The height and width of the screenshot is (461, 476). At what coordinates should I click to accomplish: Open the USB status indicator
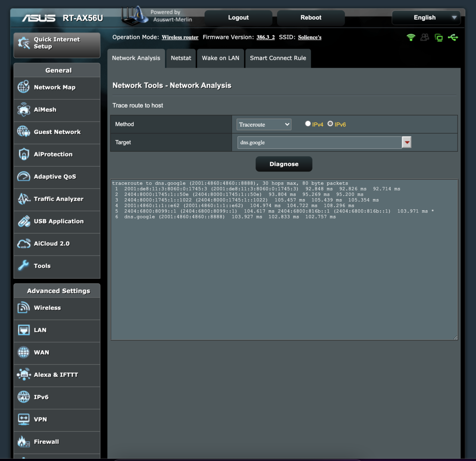coord(453,37)
